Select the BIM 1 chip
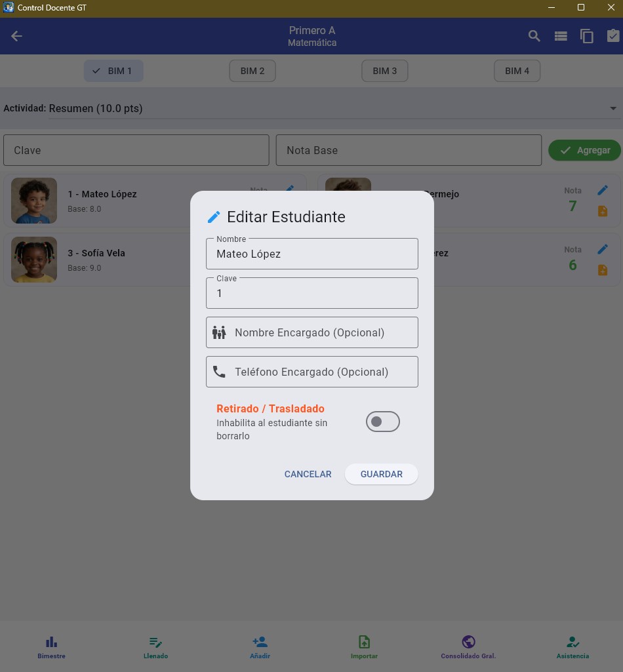Image resolution: width=623 pixels, height=672 pixels. click(x=113, y=71)
